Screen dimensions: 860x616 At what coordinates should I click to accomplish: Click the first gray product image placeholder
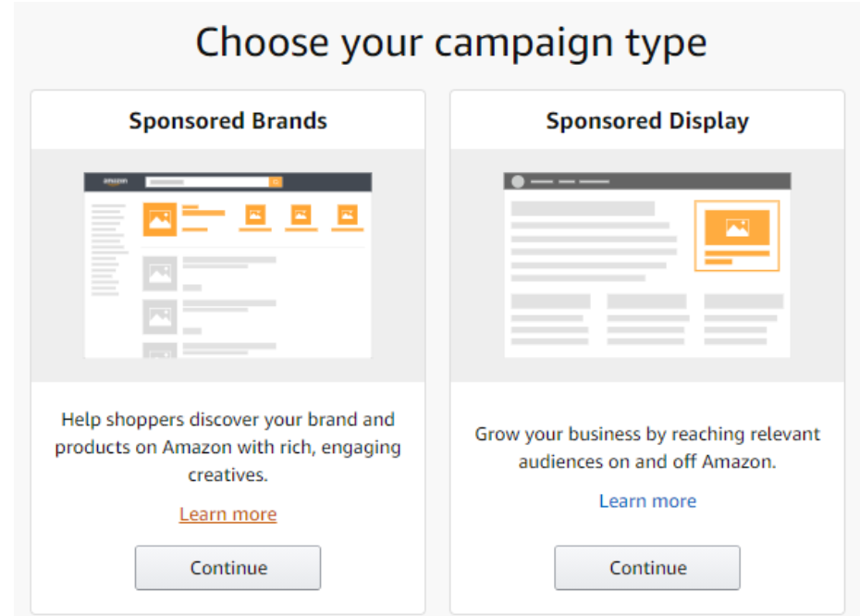tap(160, 273)
